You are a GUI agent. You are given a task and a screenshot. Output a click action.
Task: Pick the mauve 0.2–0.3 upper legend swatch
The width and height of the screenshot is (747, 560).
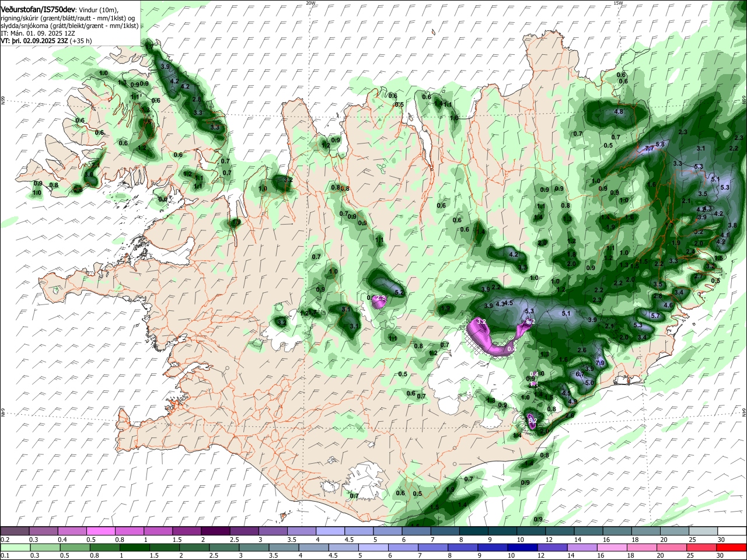coord(16,531)
